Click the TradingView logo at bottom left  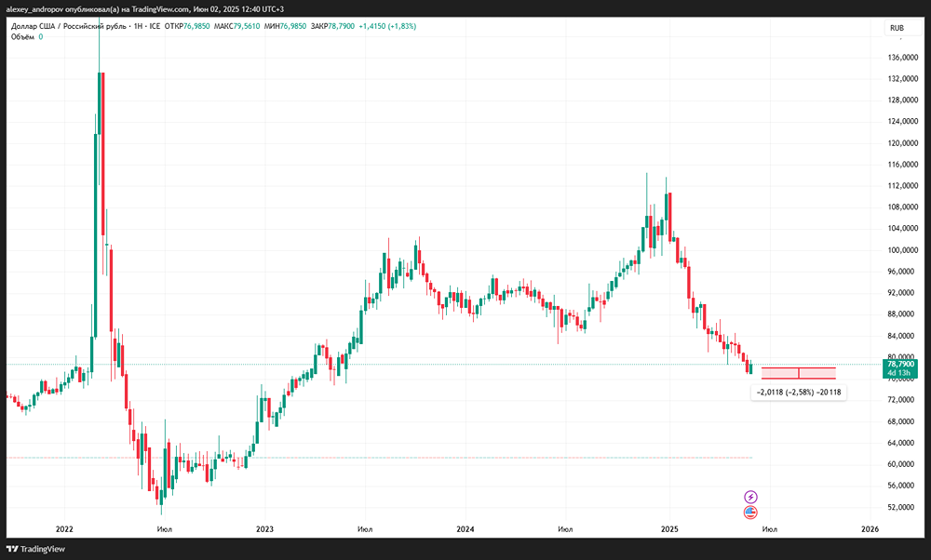35,549
